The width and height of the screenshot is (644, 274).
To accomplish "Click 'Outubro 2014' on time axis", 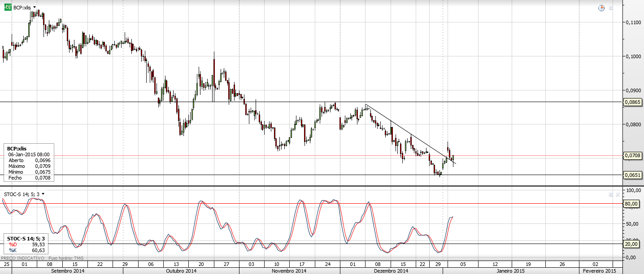I will 181,271.
